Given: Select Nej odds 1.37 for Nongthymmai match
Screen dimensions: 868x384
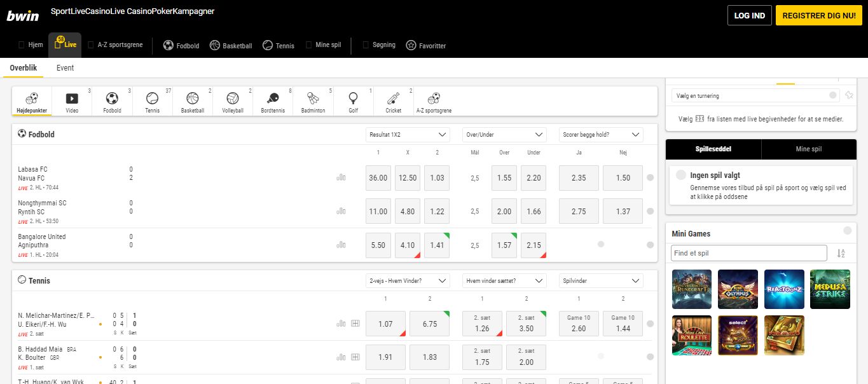Looking at the screenshot, I should [623, 211].
